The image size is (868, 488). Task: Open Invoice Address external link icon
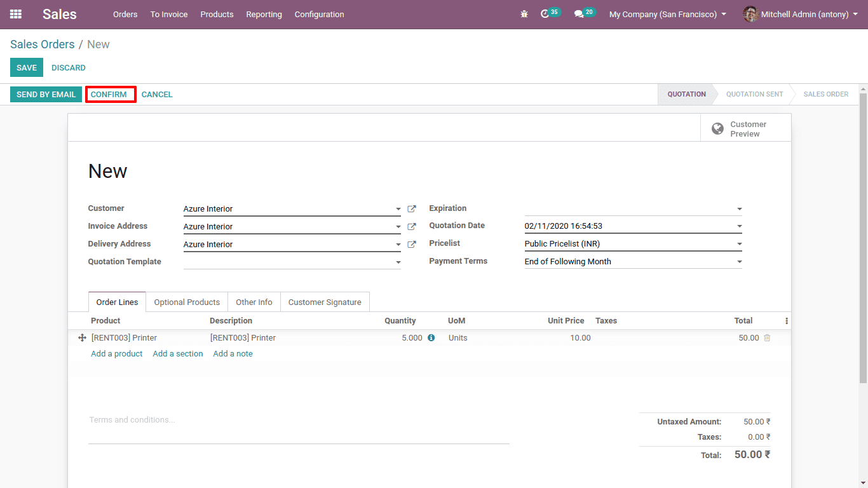click(412, 226)
